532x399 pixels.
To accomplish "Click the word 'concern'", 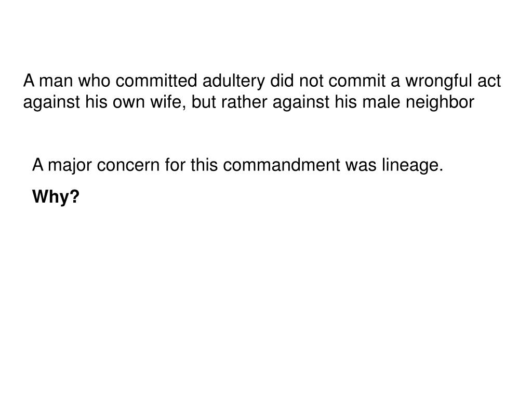I will click(128, 165).
